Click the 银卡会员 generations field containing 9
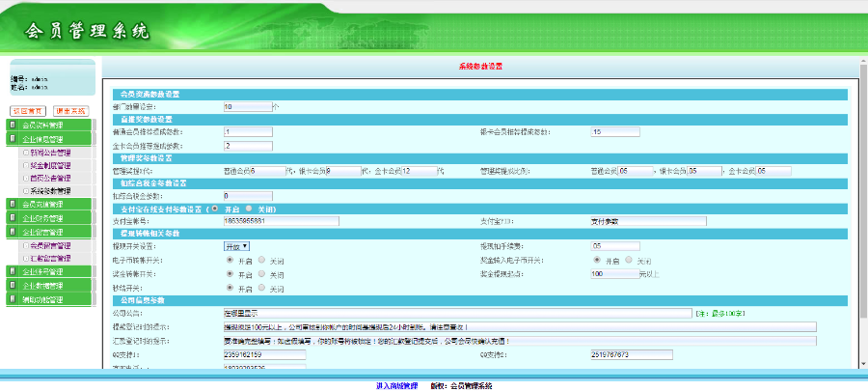This screenshot has width=868, height=391. [x=343, y=171]
